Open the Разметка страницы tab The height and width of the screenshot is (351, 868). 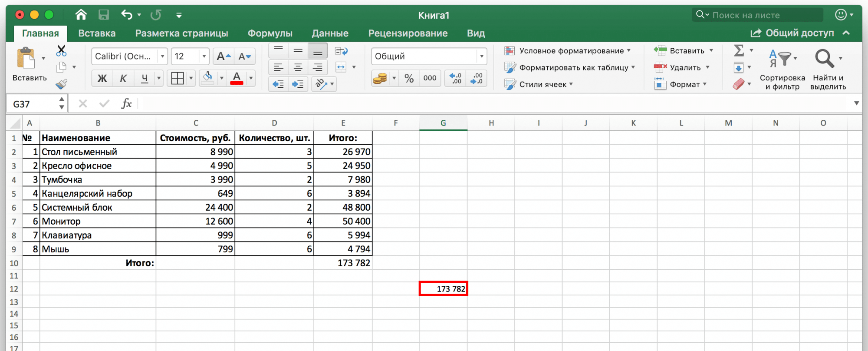tap(181, 33)
